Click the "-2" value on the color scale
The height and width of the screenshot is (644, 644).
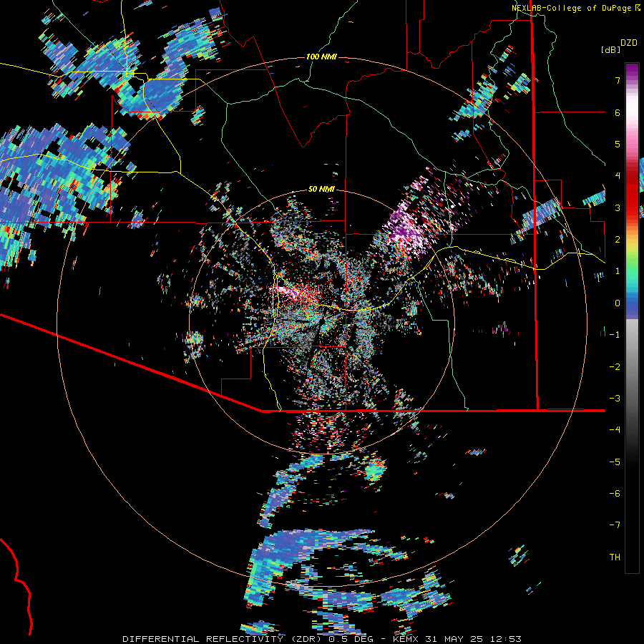[x=615, y=367]
